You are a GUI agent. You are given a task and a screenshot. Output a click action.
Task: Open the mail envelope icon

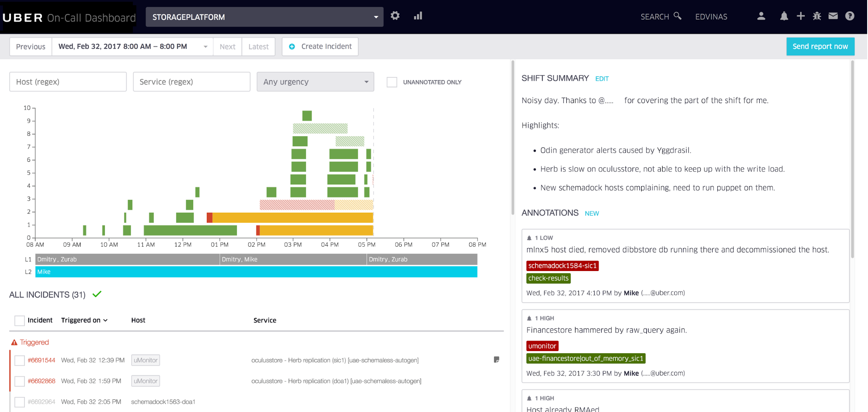833,16
